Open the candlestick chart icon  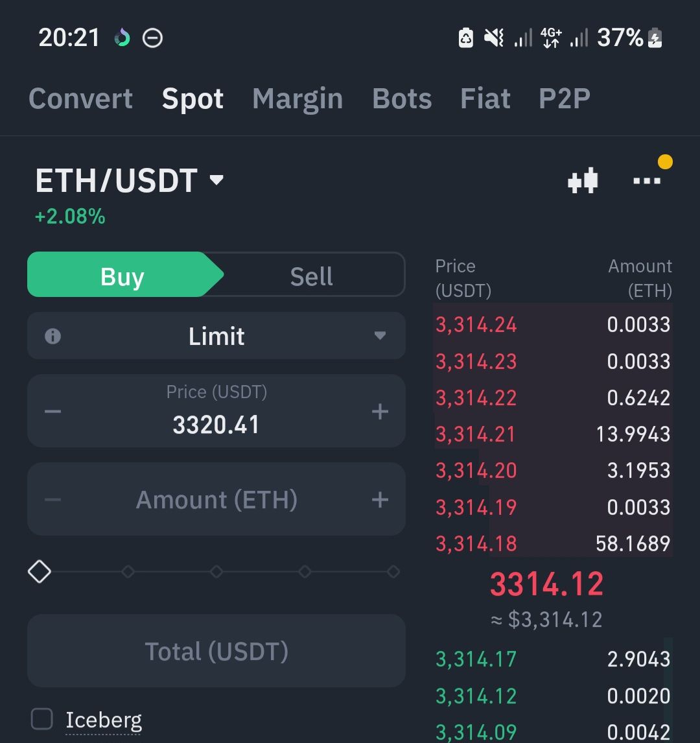coord(583,180)
